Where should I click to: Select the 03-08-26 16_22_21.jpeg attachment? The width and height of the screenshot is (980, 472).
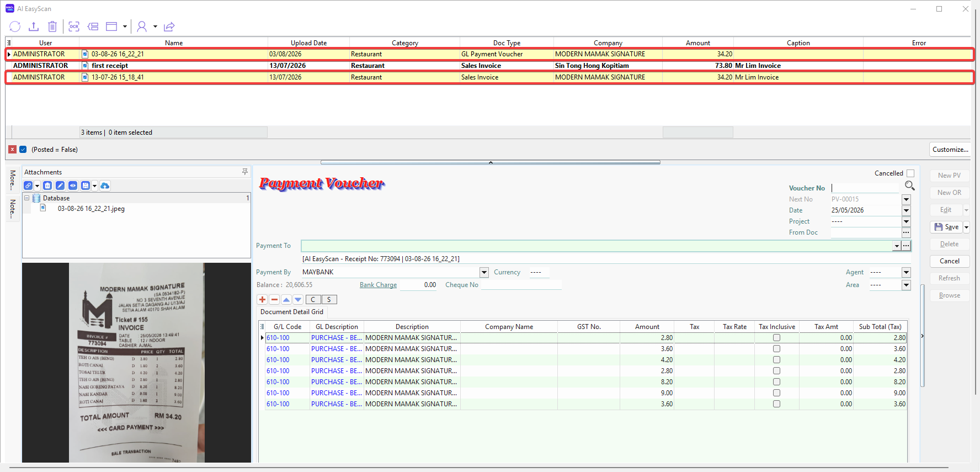coord(91,209)
